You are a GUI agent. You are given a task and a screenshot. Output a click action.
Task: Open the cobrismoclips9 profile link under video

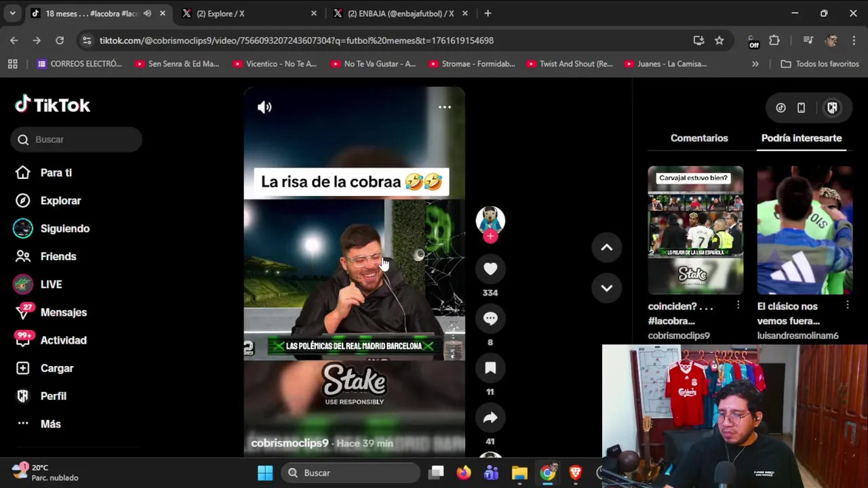290,443
